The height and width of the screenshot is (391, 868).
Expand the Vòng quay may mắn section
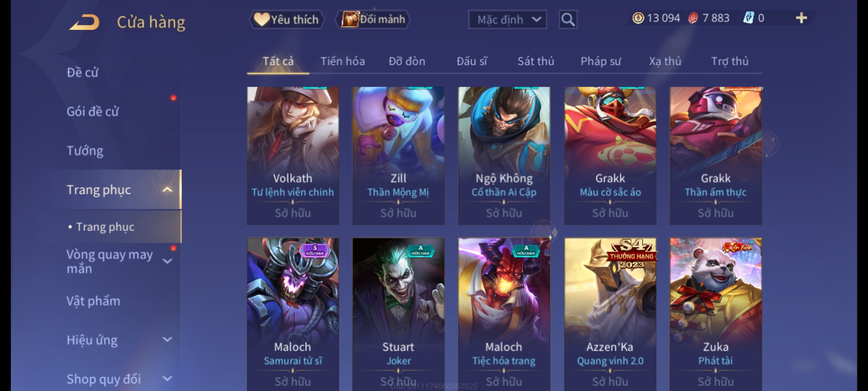[167, 261]
